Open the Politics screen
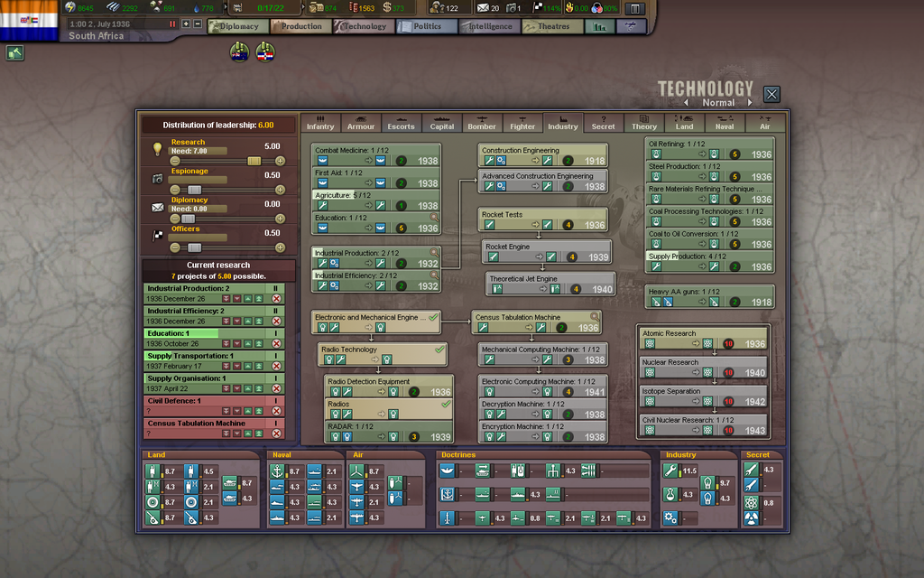 click(x=427, y=26)
